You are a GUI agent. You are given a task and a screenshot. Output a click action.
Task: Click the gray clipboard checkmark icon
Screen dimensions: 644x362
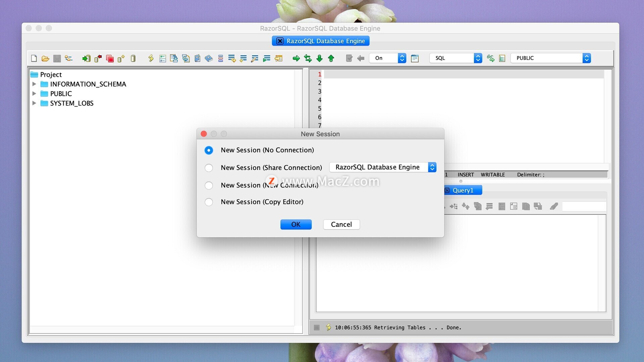coord(349,58)
